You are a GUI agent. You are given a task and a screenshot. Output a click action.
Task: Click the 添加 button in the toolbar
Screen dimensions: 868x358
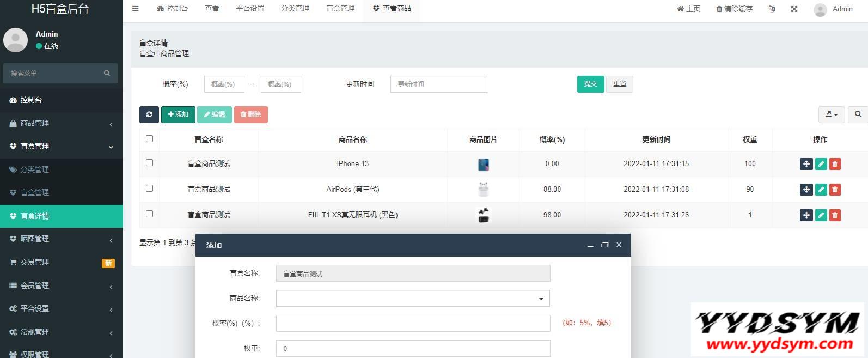(x=178, y=114)
